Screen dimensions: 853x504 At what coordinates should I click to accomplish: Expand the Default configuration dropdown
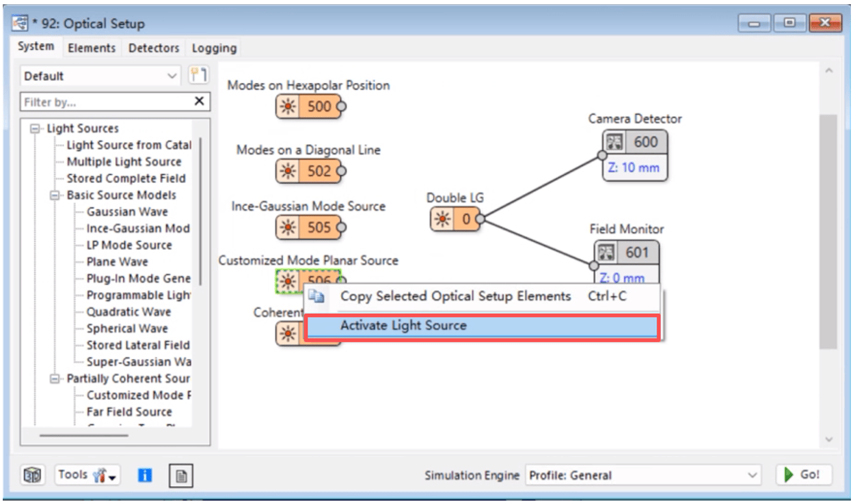(174, 75)
